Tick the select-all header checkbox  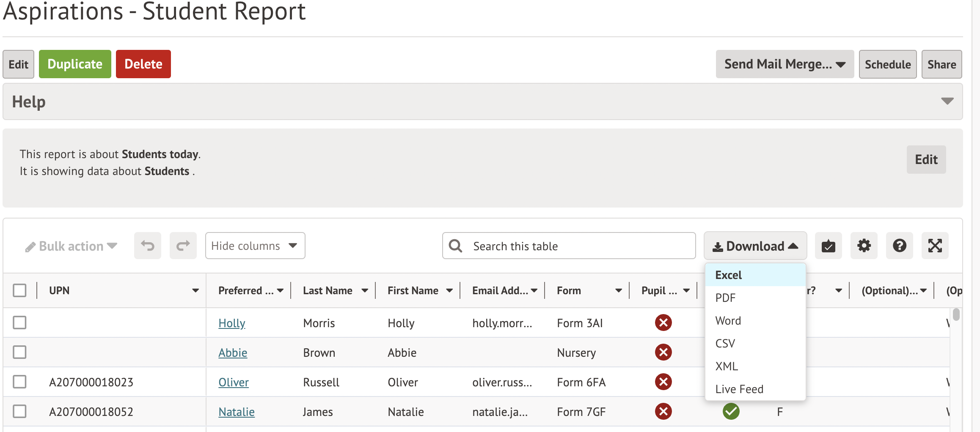click(19, 290)
